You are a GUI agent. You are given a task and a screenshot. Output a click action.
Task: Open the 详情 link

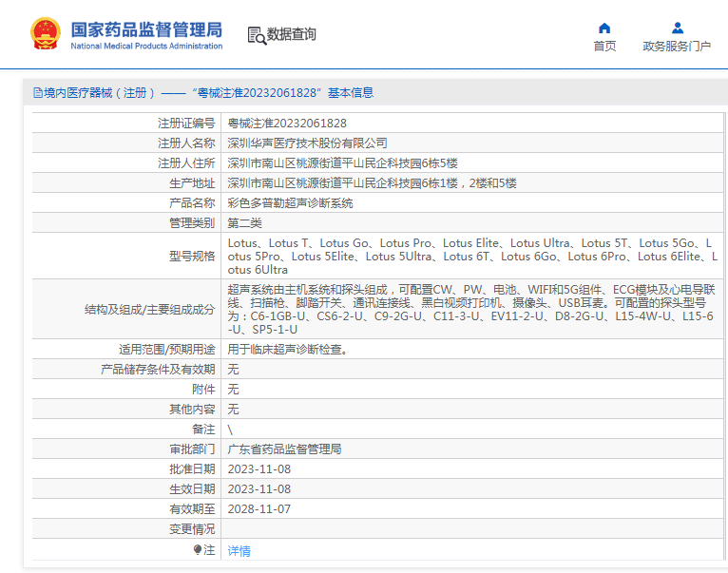(x=239, y=551)
